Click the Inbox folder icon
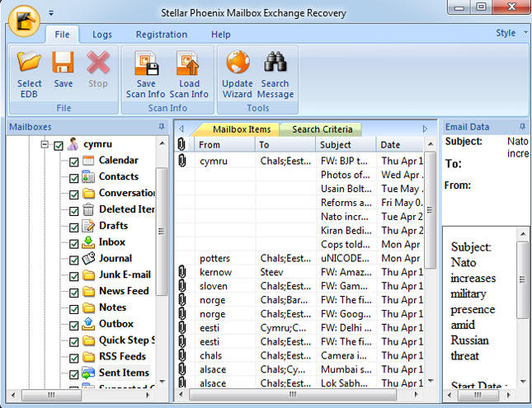This screenshot has height=408, width=532. [88, 242]
